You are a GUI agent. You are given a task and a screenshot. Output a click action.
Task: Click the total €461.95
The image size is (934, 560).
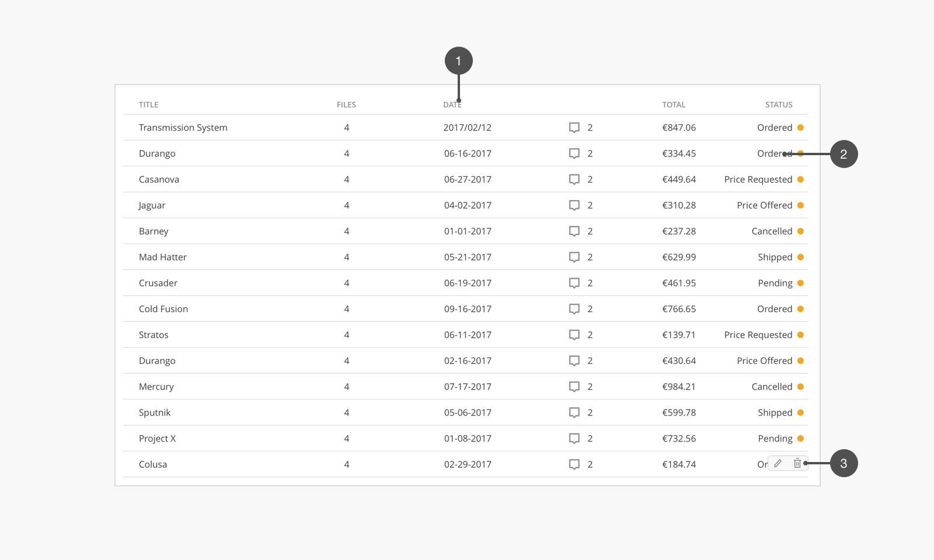679,283
